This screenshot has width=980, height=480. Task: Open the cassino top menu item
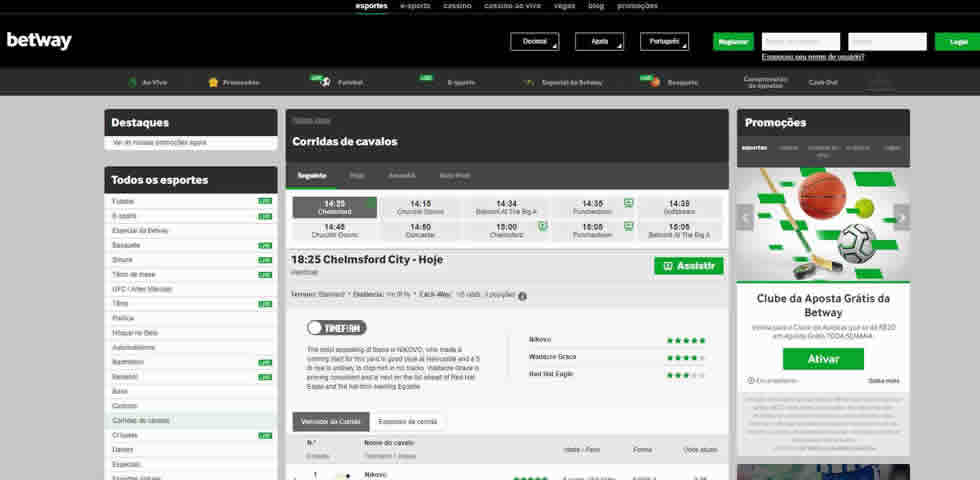point(458,6)
